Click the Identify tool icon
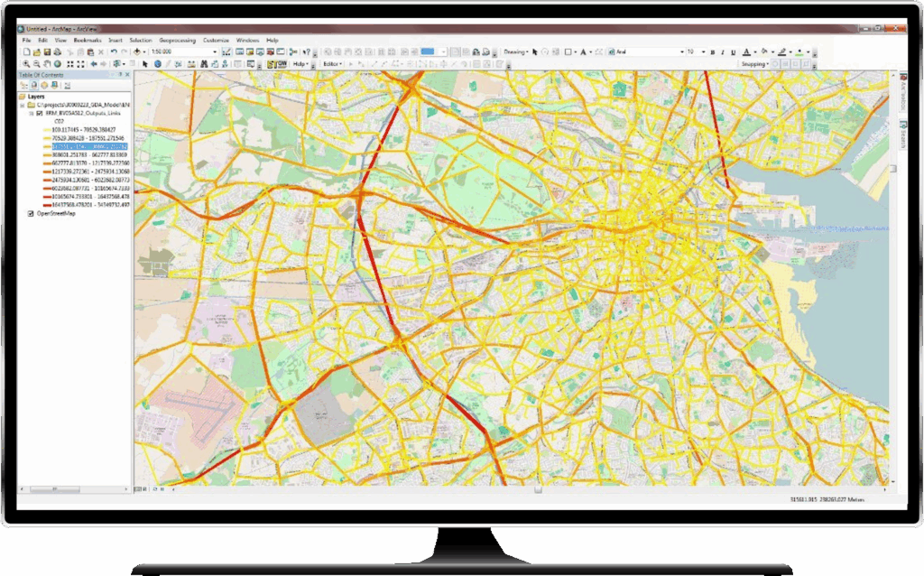Viewport: 924px width, 576px height. [158, 64]
